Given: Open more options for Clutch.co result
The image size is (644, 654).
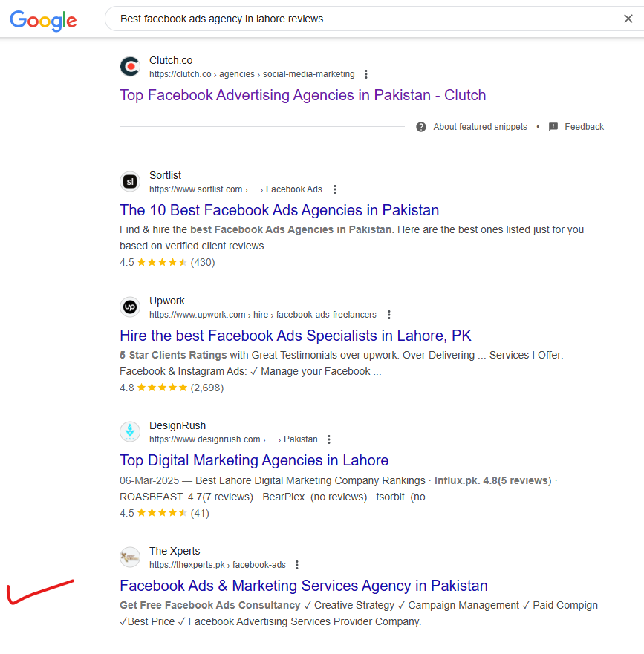Looking at the screenshot, I should pos(366,74).
